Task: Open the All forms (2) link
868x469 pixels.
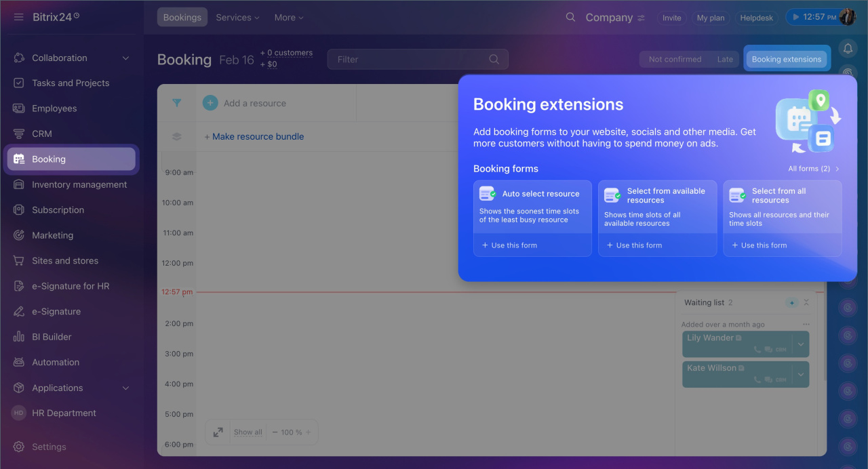Action: tap(813, 169)
